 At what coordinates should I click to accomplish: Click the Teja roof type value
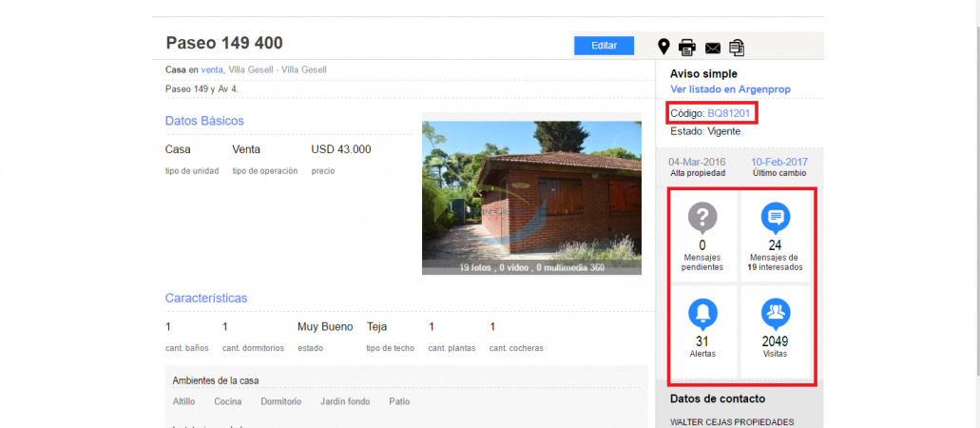(376, 326)
